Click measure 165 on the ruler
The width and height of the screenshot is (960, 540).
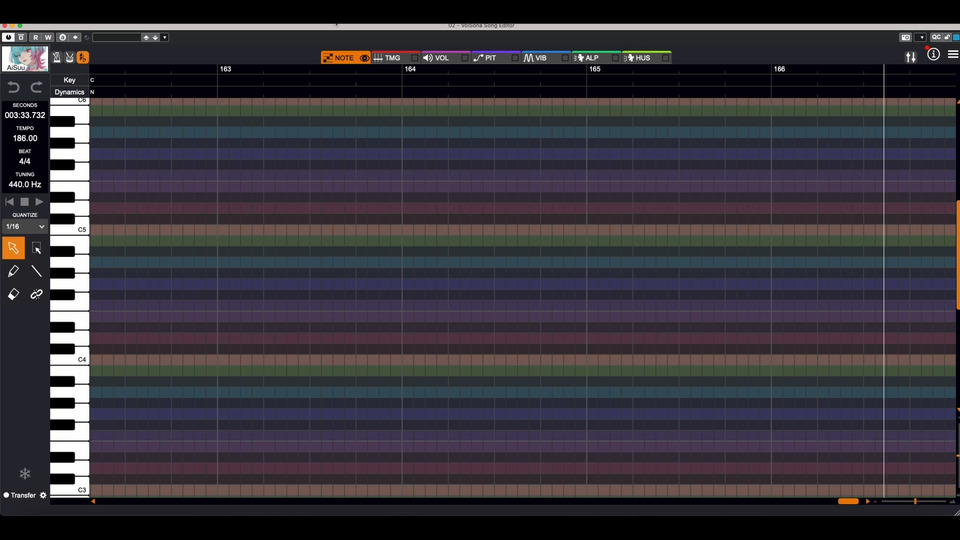click(x=594, y=69)
